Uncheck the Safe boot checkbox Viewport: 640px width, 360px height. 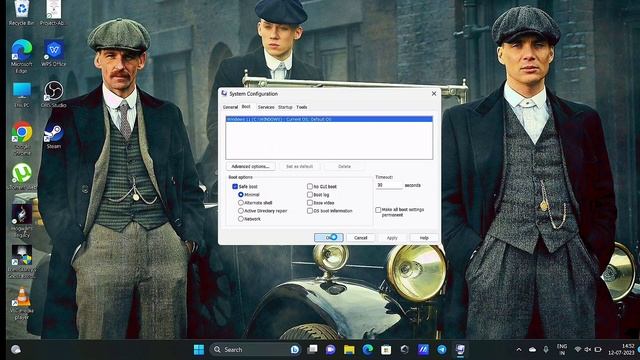(x=235, y=187)
